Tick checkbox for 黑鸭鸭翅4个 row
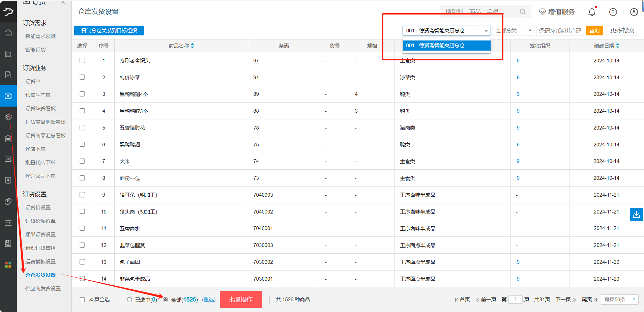Image resolution: width=644 pixels, height=312 pixels. click(82, 94)
